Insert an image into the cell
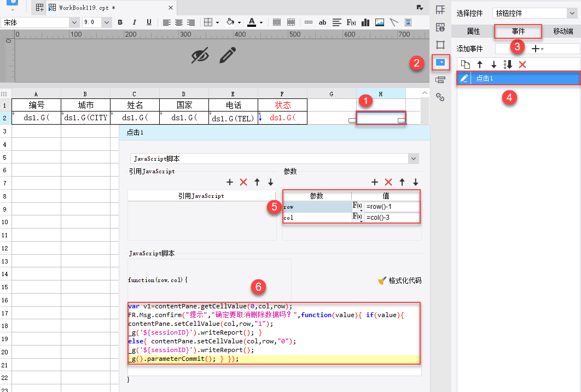The image size is (581, 392). tap(380, 22)
